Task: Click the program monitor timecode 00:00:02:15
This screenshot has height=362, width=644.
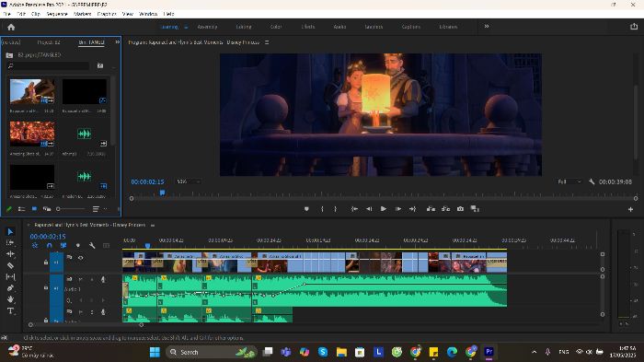Action: pyautogui.click(x=147, y=181)
